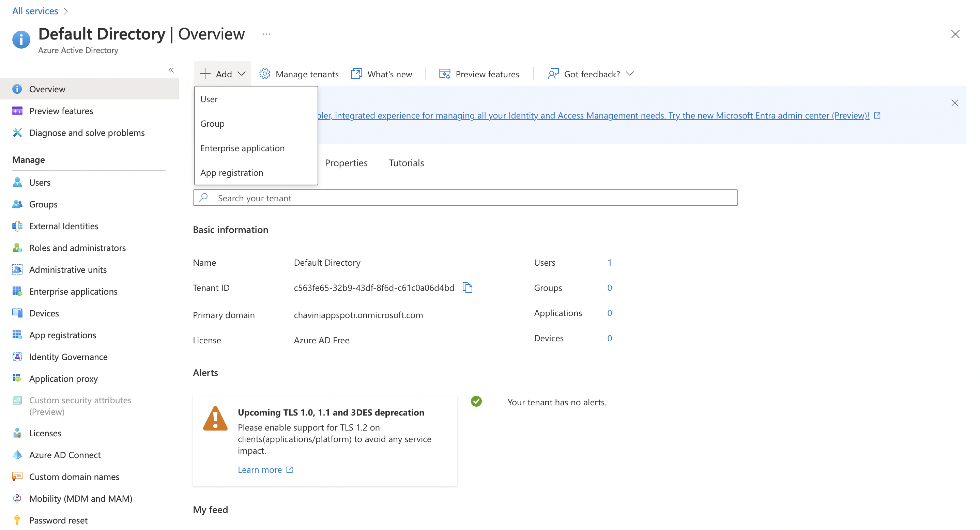
Task: Click the Licenses icon in sidebar
Action: tap(17, 433)
